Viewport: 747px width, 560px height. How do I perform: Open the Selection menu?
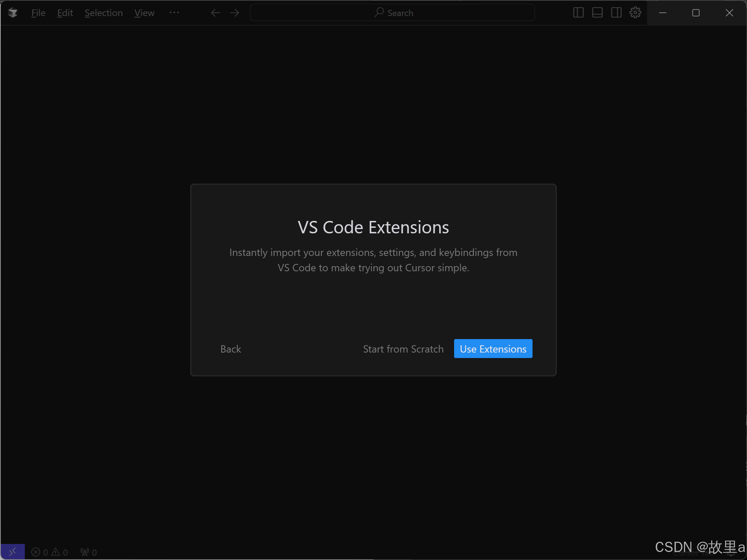point(104,13)
